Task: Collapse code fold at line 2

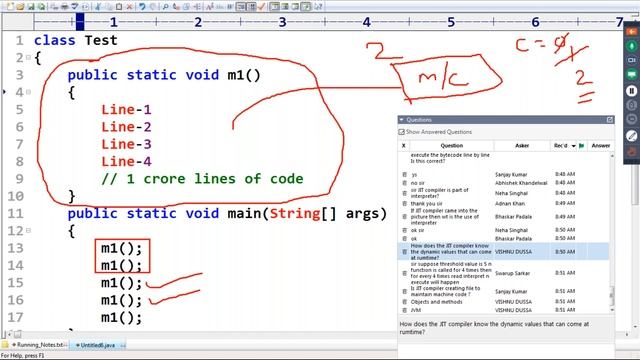Action: point(28,58)
